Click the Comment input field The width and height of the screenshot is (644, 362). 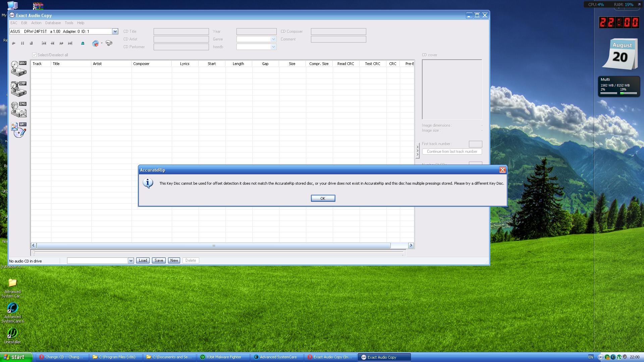338,39
